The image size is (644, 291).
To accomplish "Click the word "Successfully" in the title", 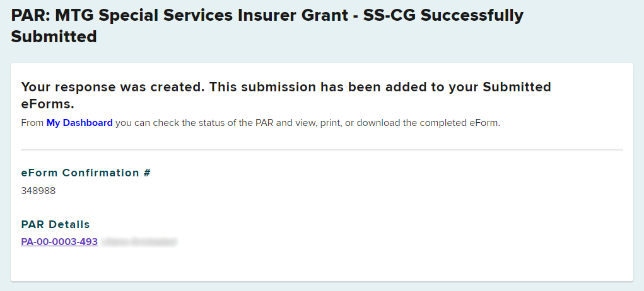I will [x=471, y=15].
